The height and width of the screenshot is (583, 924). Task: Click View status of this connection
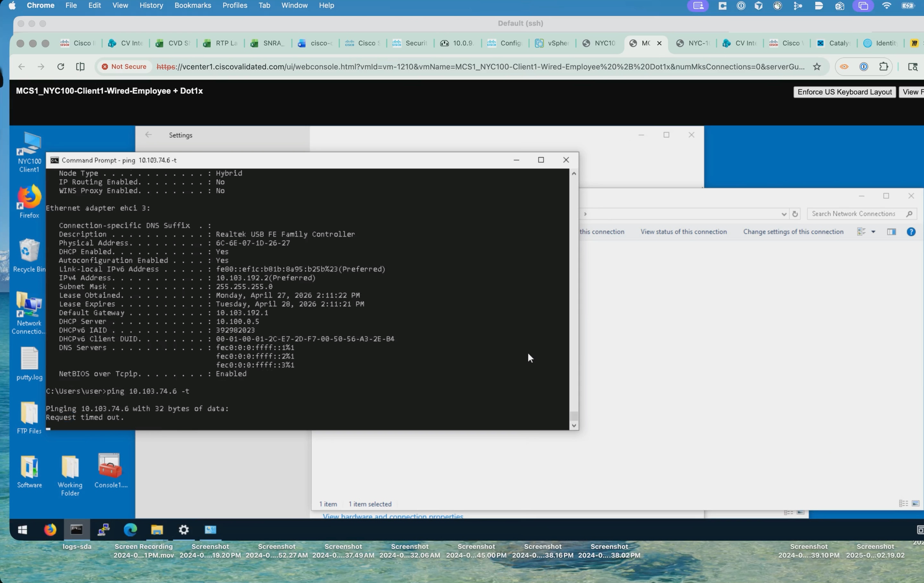pos(683,232)
